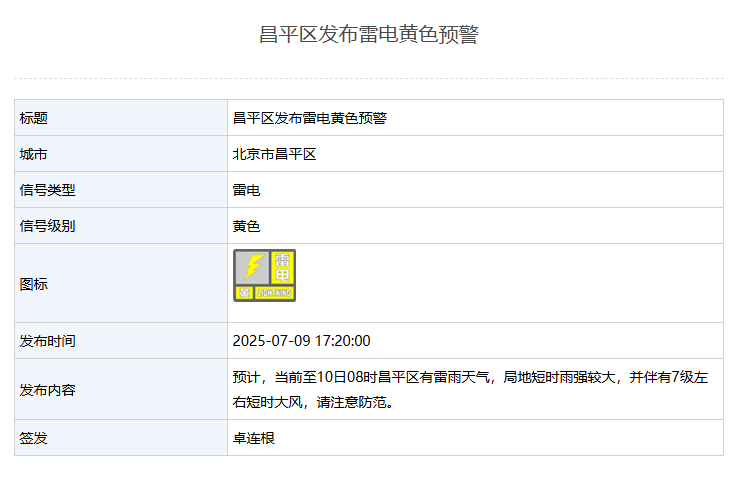Click the page heading 昌平区发布雷电黄色预警
The height and width of the screenshot is (479, 749).
point(369,34)
